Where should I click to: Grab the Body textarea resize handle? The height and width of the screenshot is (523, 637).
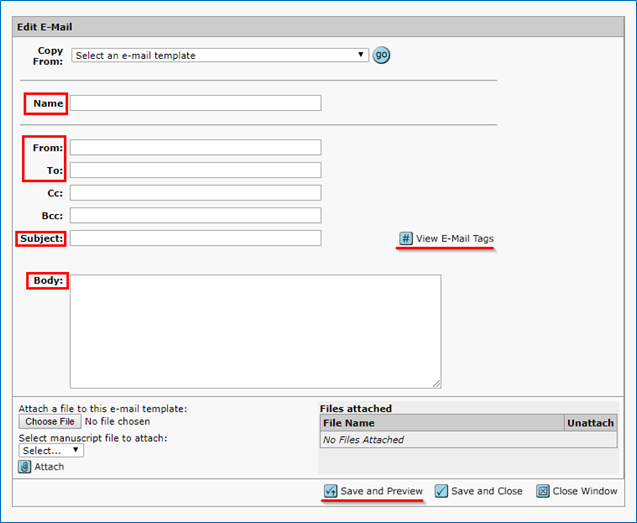(x=436, y=383)
